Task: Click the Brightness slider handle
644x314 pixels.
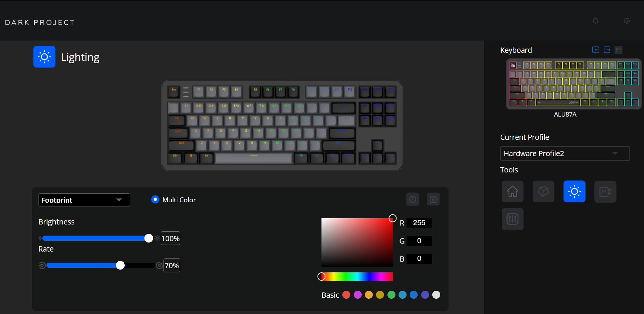Action: point(149,238)
